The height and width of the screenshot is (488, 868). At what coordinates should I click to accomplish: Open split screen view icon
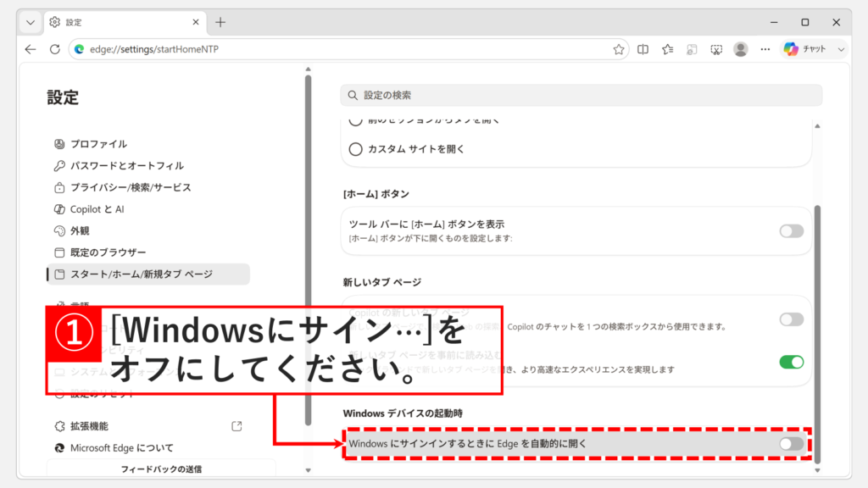pyautogui.click(x=643, y=49)
